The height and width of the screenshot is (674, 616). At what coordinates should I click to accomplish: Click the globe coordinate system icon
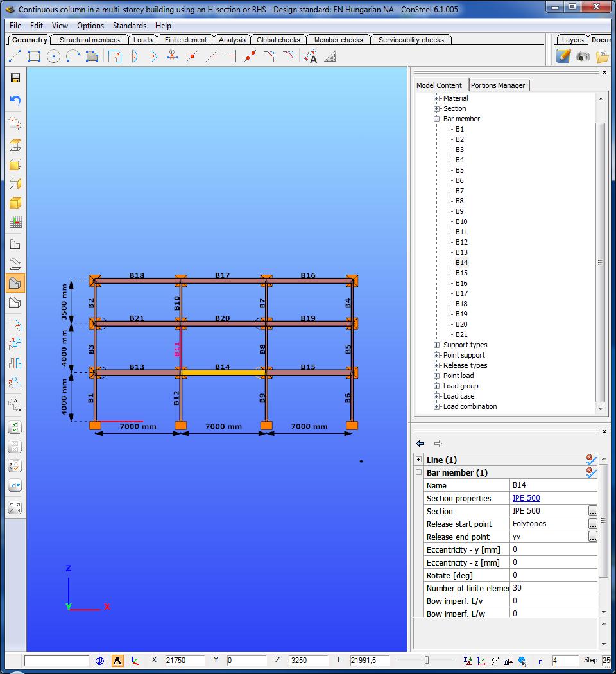(x=99, y=661)
